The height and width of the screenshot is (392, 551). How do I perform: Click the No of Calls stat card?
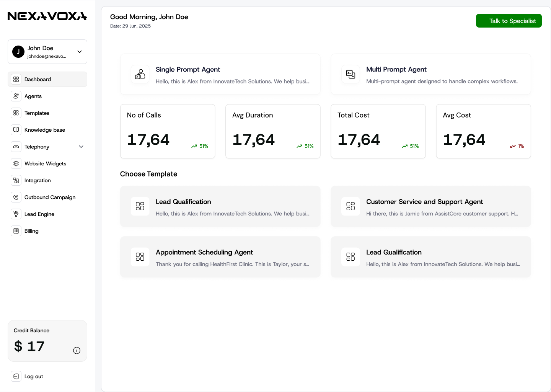click(168, 131)
